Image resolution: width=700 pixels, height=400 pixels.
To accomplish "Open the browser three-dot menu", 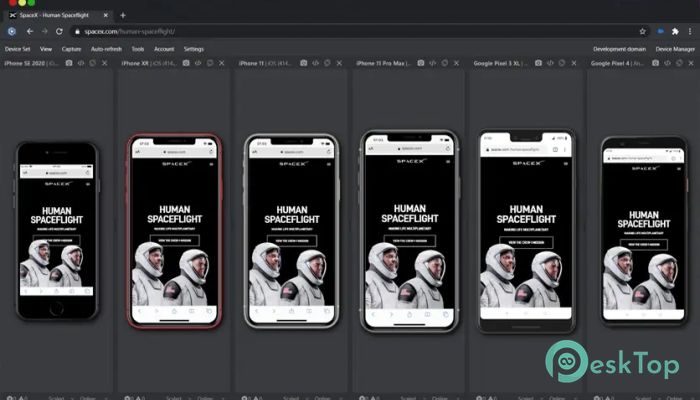I will 690,31.
